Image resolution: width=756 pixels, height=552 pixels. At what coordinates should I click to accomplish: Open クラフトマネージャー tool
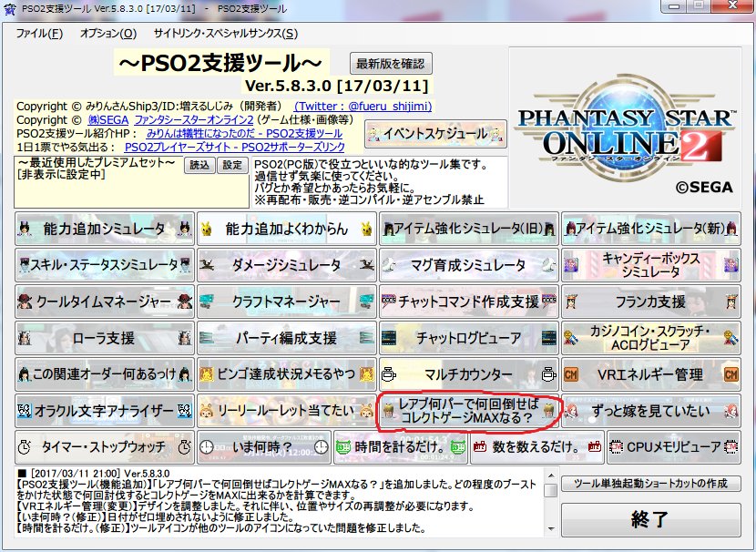286,302
